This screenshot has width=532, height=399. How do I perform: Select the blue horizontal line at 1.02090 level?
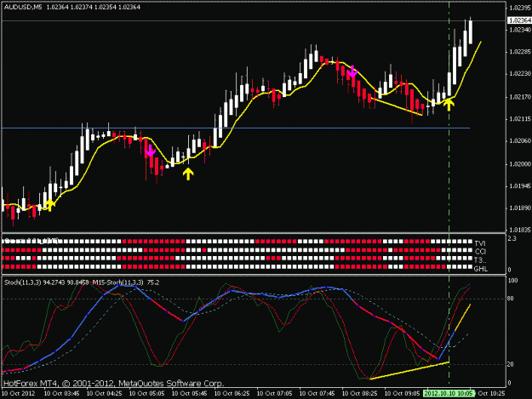coord(236,128)
